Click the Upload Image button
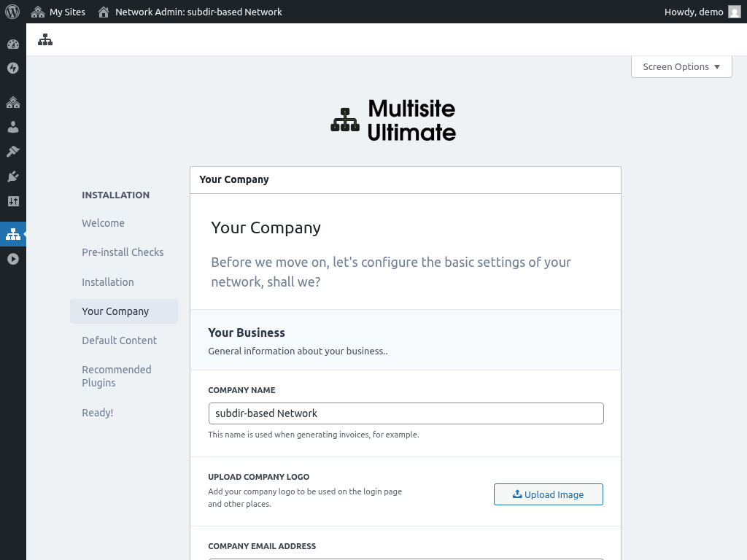Viewport: 747px width, 560px height. [549, 494]
